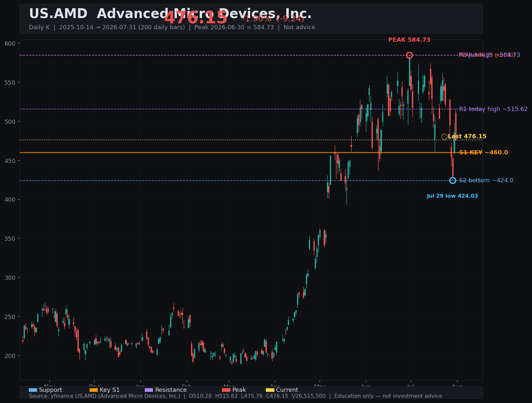Image resolution: width=532 pixels, height=403 pixels.
Task: Click the large red 476.15 price in the header
Action: point(196,18)
